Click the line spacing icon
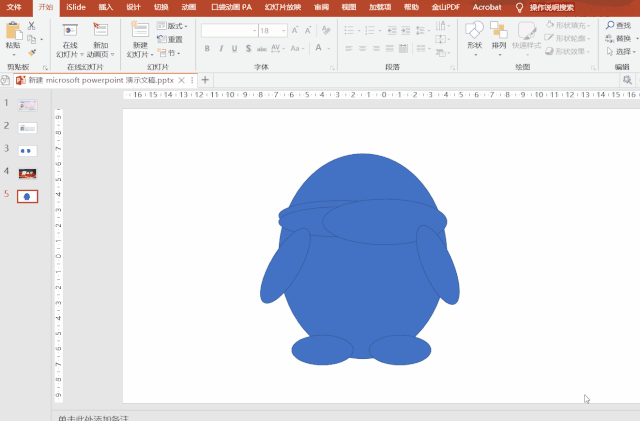 coord(420,30)
